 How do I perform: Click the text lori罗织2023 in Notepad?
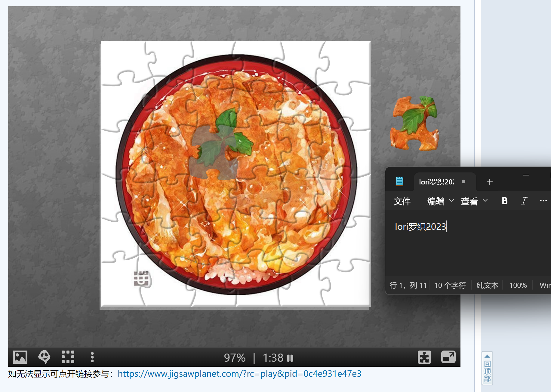pyautogui.click(x=420, y=226)
